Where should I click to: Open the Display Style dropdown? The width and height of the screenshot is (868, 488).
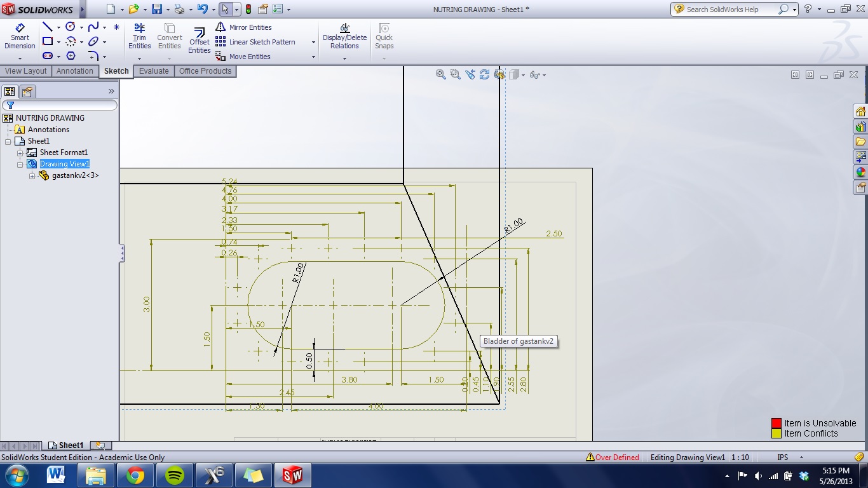[523, 74]
